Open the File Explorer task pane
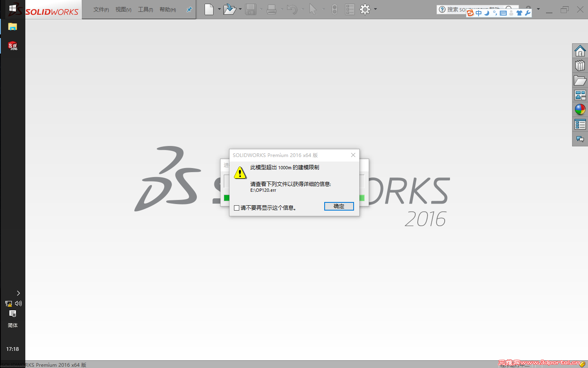The image size is (588, 368). coord(580,80)
